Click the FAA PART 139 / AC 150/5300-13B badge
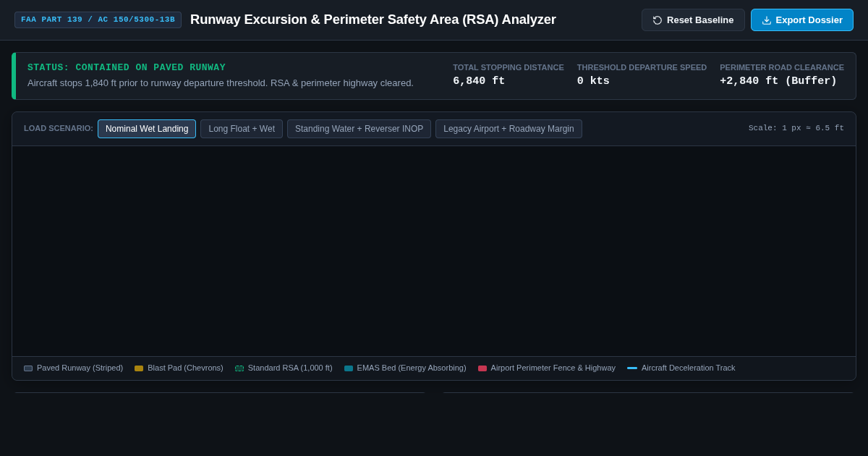The height and width of the screenshot is (456, 868). click(98, 20)
